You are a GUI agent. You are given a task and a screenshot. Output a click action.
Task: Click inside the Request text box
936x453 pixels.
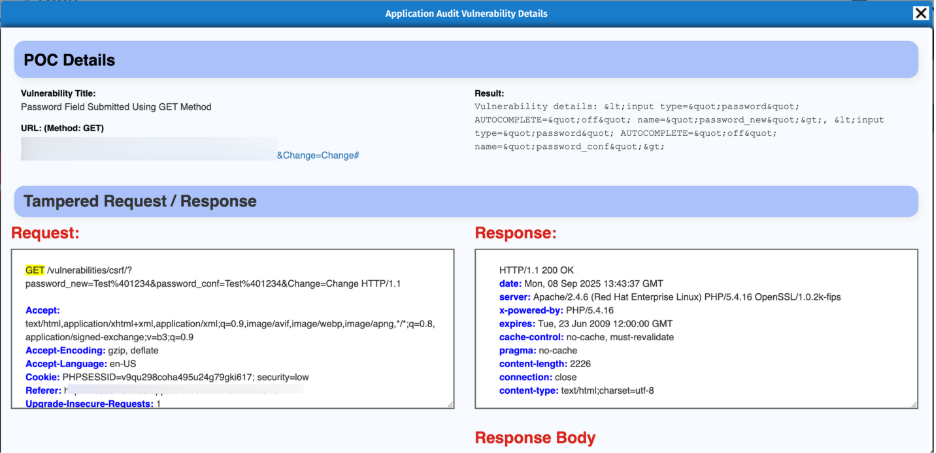pyautogui.click(x=232, y=329)
